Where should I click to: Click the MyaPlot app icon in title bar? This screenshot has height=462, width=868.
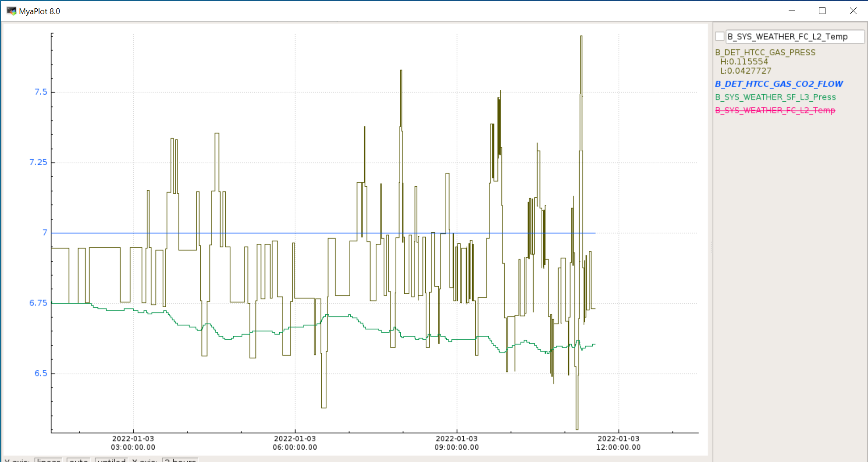click(11, 11)
